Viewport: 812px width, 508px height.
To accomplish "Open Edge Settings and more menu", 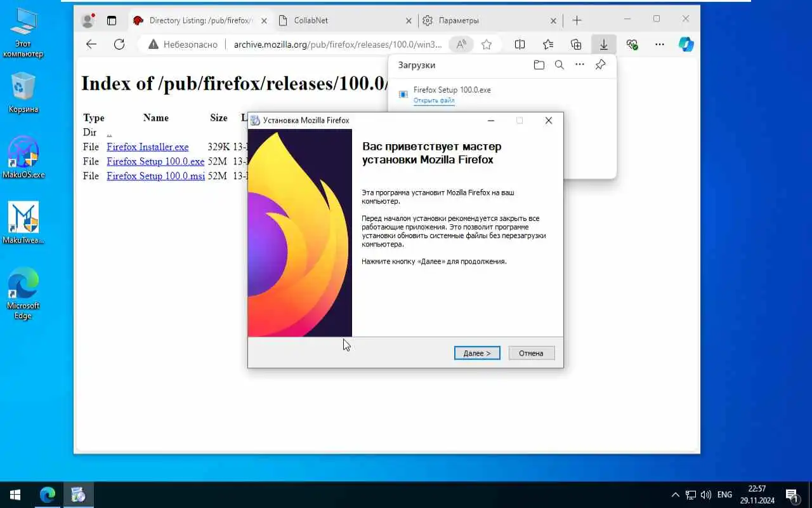I will coord(660,44).
